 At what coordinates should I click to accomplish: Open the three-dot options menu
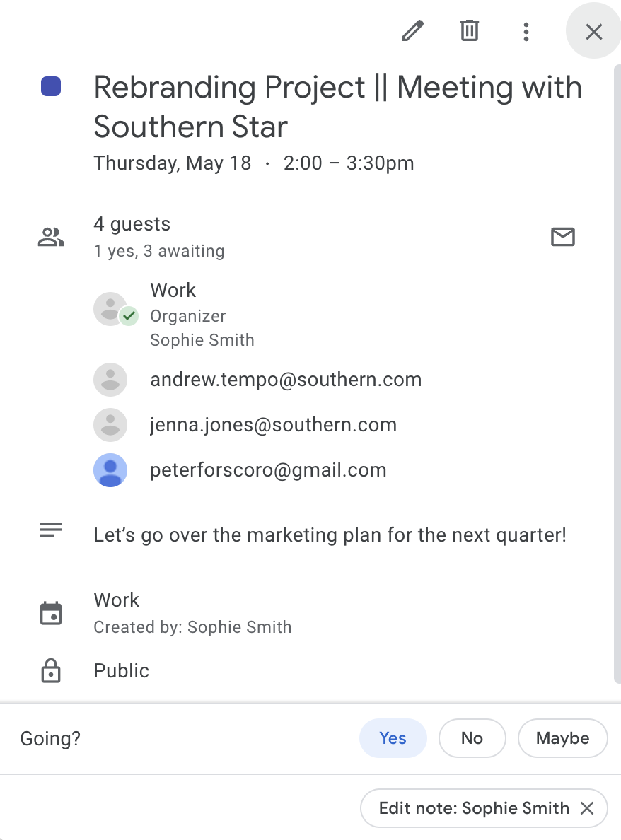(x=526, y=32)
